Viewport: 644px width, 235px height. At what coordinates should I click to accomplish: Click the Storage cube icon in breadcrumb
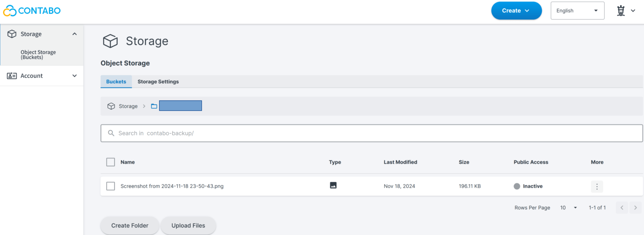point(111,106)
